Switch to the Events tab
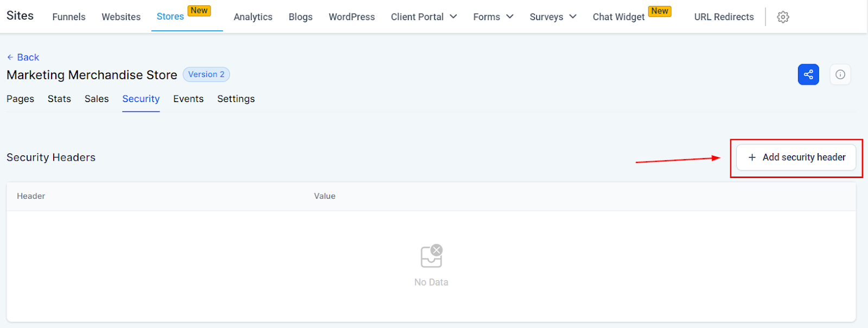868x328 pixels. pyautogui.click(x=188, y=99)
